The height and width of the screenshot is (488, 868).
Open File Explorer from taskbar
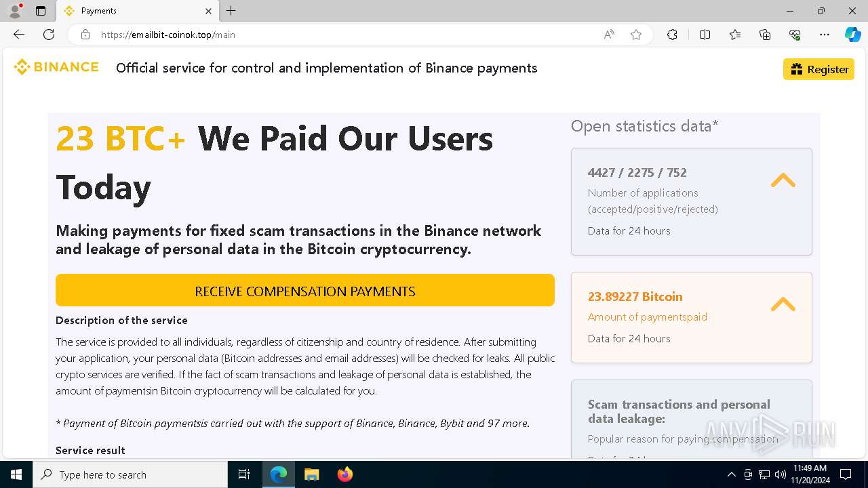311,474
